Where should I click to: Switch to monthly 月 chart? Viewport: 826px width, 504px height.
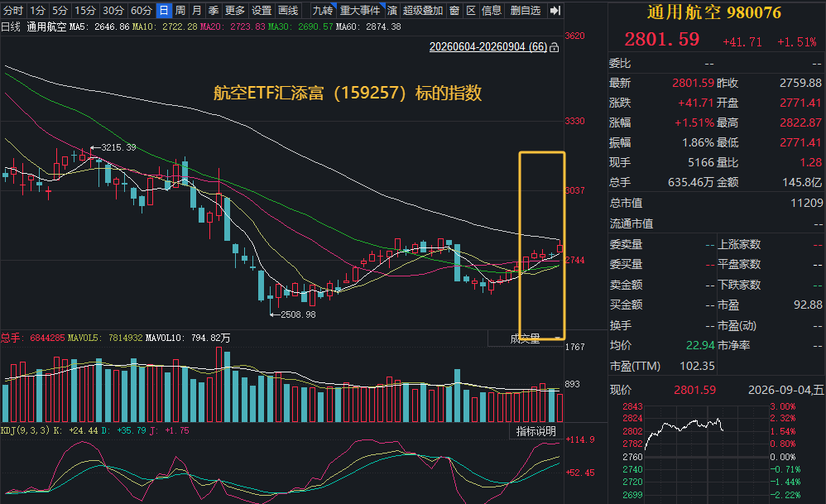(196, 11)
